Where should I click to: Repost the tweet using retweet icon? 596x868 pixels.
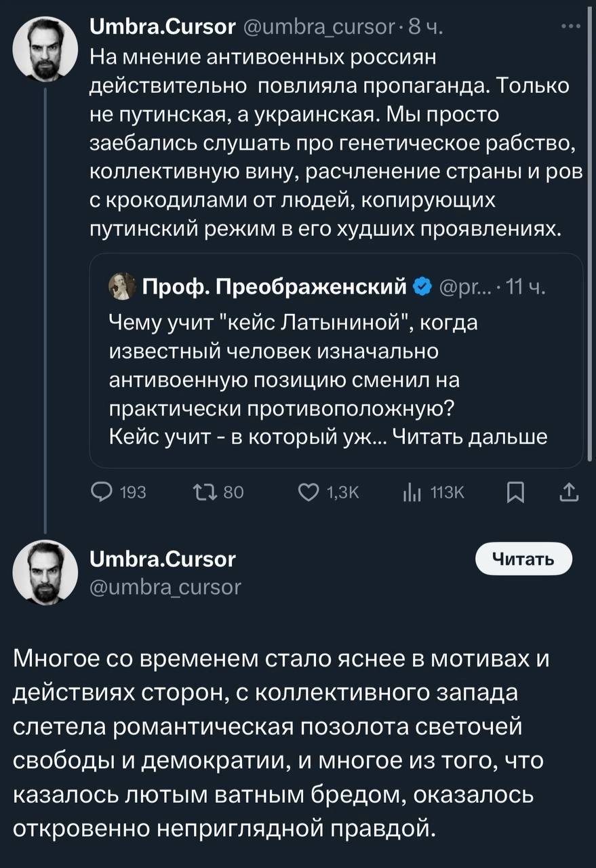pyautogui.click(x=203, y=493)
